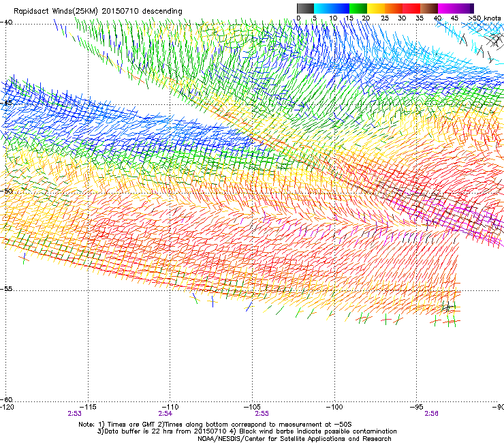Click the '>50 knots' legend label
504x443 pixels.
point(484,18)
